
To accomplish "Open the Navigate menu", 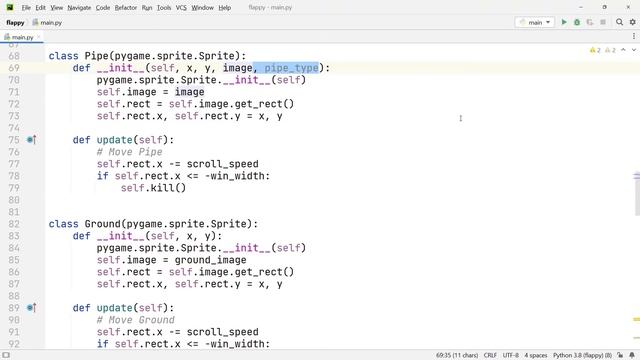I will (x=79, y=7).
